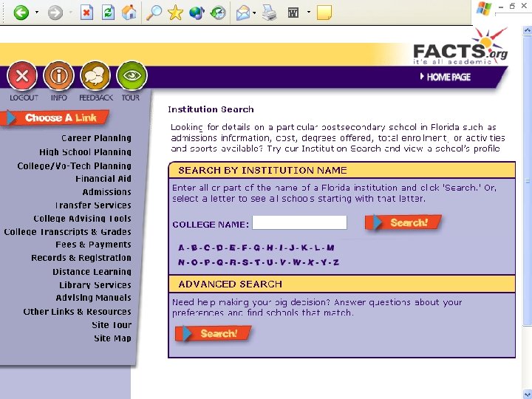Screen dimensions: 532x399
Task: Click Search! button beside college name
Action: pos(403,222)
